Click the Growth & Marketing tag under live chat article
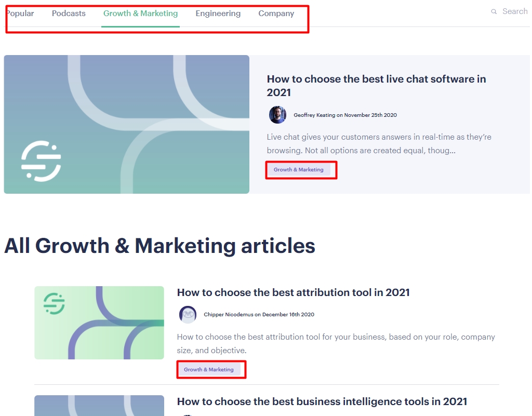The image size is (532, 416). 299,170
